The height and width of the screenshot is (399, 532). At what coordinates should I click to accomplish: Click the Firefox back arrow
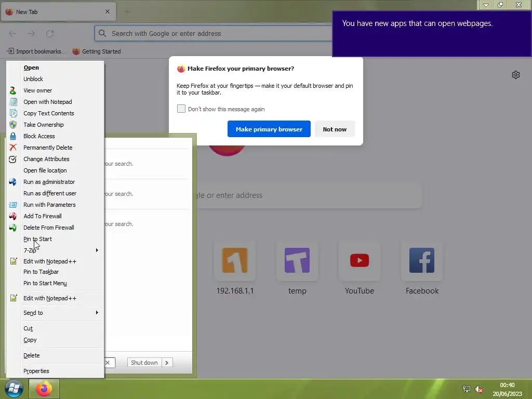12,34
